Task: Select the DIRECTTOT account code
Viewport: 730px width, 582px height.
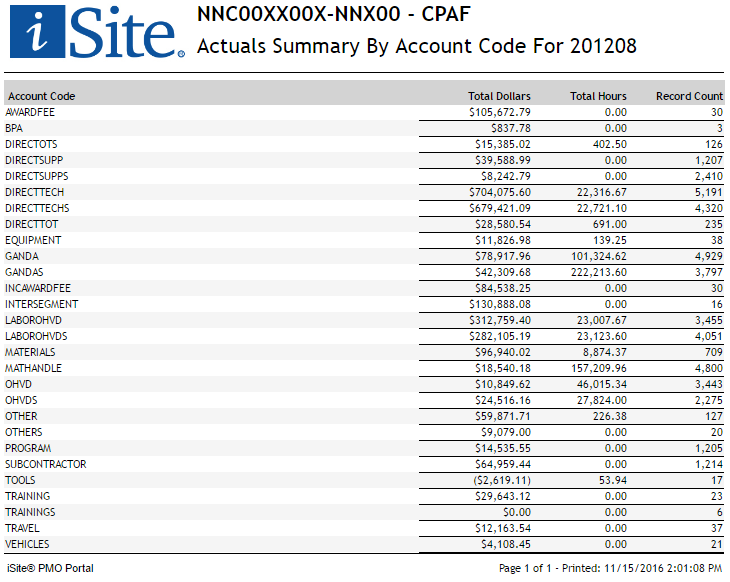Action: 32,224
